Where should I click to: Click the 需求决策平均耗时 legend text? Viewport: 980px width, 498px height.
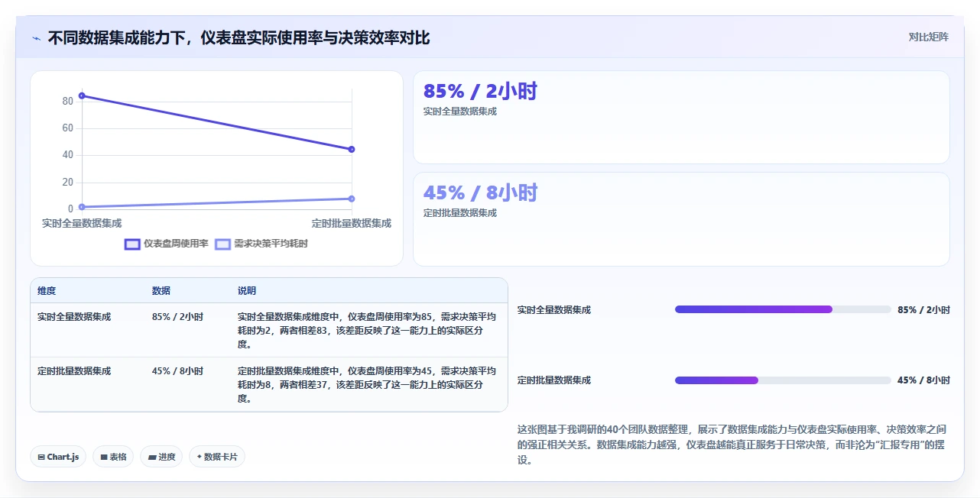(271, 244)
